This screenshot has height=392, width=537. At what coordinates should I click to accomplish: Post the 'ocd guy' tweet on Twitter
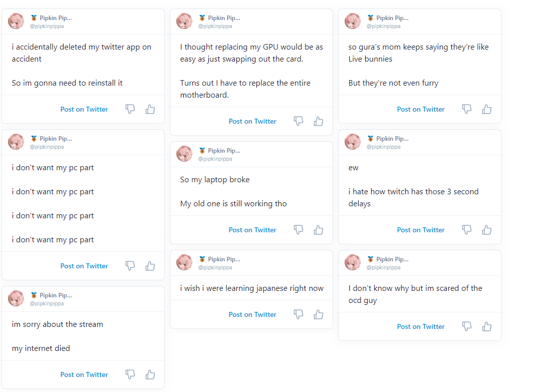pyautogui.click(x=421, y=326)
